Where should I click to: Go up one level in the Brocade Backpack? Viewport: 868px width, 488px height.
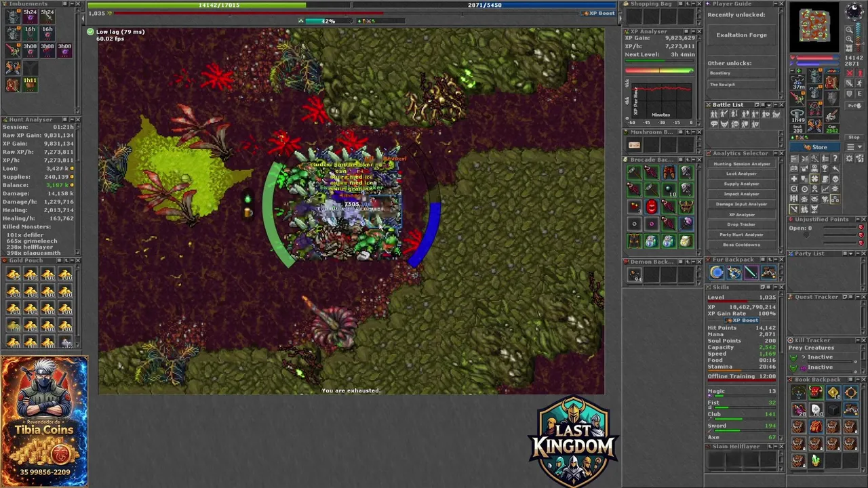click(x=688, y=160)
